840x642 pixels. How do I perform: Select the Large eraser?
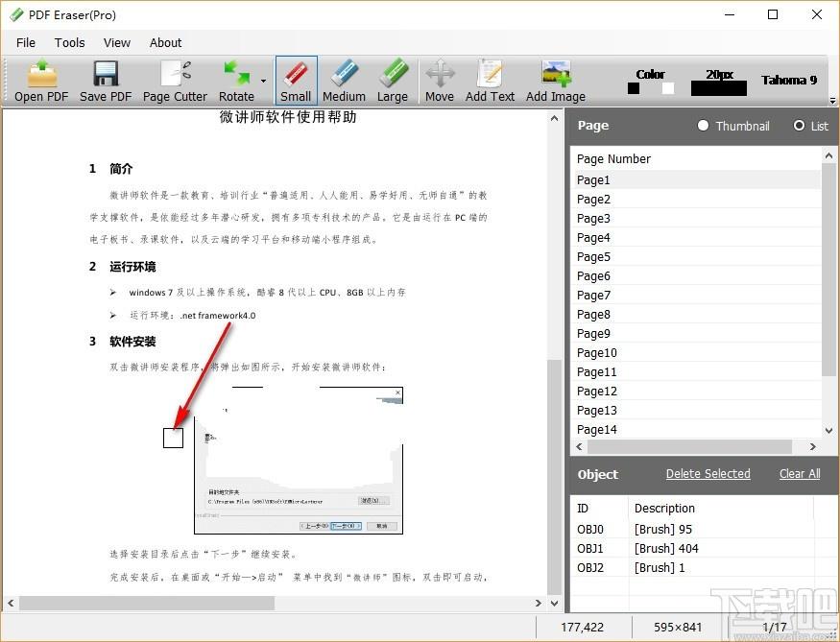[392, 81]
